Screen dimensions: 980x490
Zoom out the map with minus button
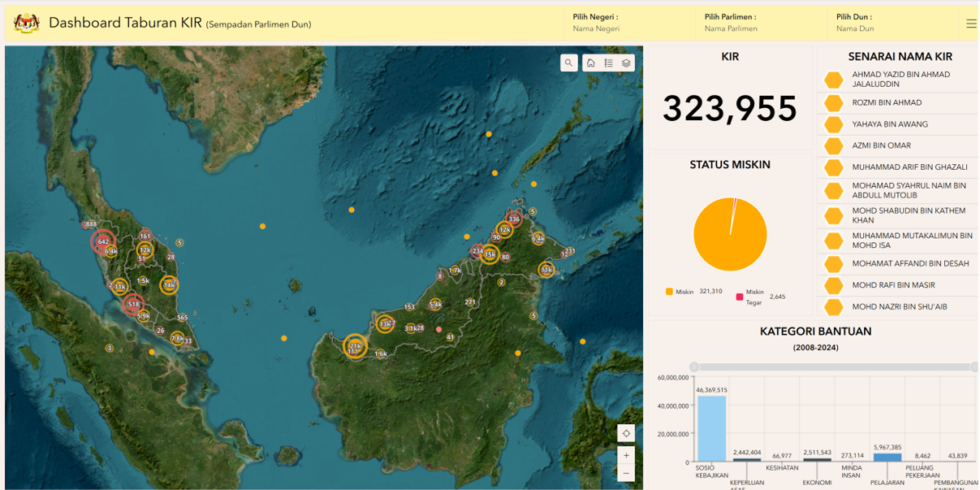pos(626,473)
